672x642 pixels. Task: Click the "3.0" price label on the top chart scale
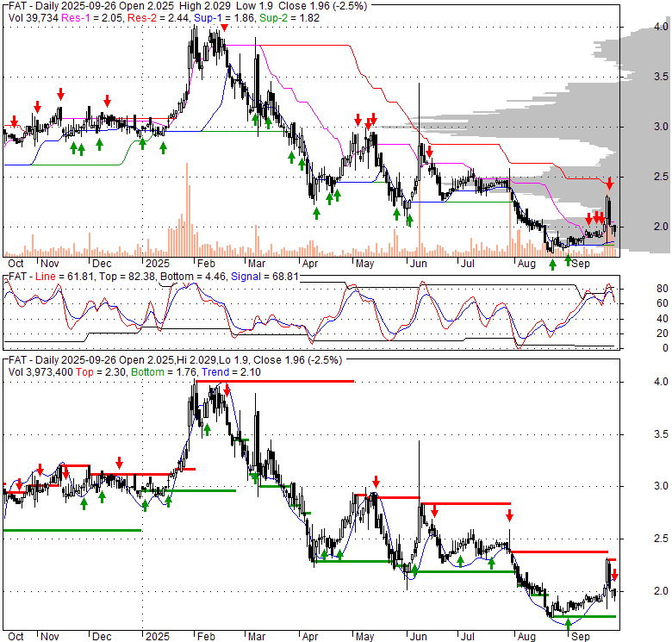click(661, 127)
